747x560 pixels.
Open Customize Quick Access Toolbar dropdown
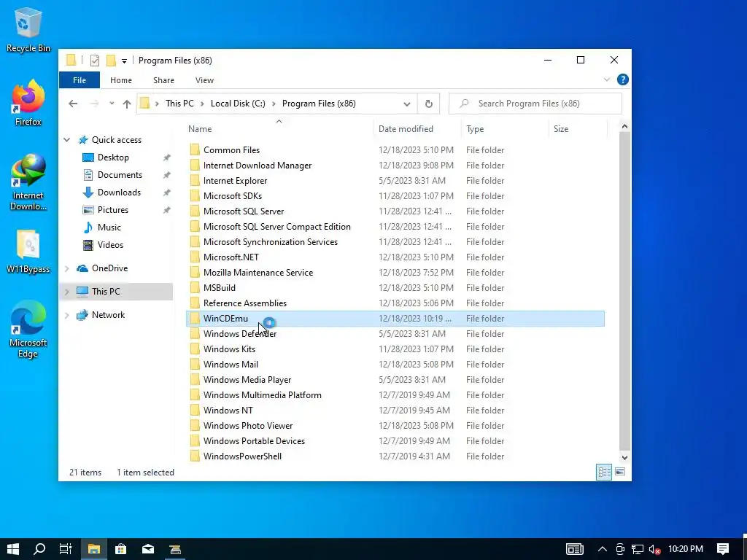pyautogui.click(x=124, y=61)
